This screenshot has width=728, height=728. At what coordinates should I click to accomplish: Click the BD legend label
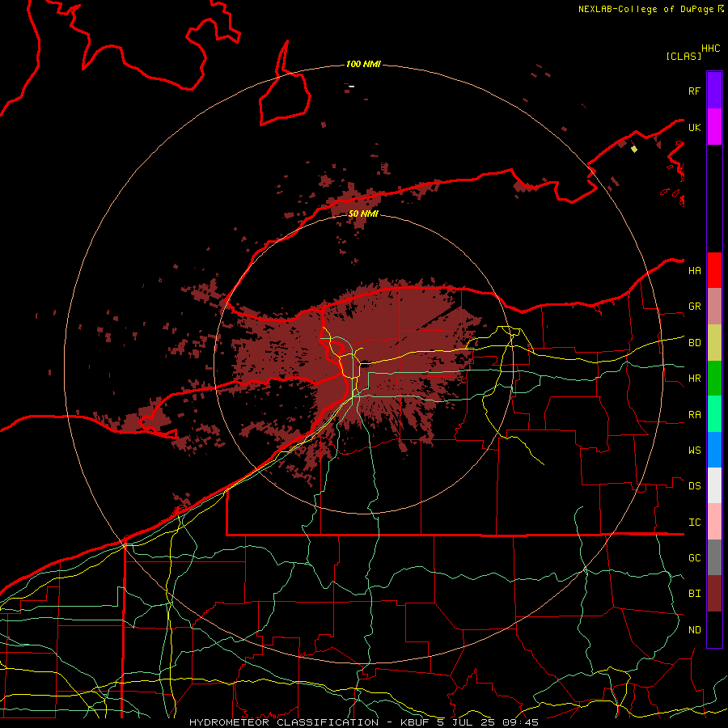(x=694, y=343)
